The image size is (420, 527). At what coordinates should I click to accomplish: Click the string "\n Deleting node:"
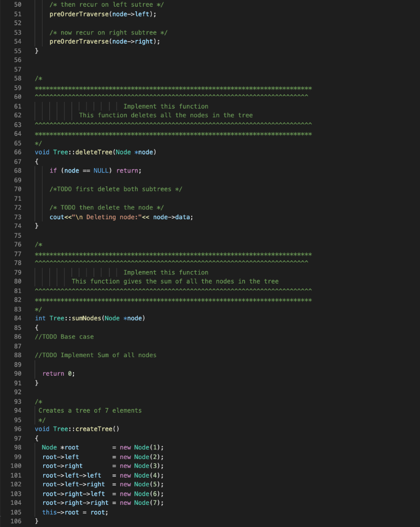(107, 217)
